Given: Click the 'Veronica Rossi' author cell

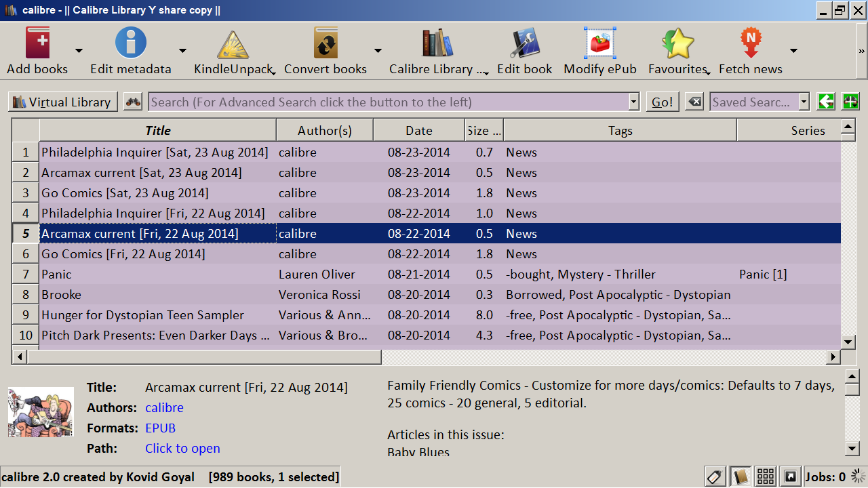Looking at the screenshot, I should point(325,295).
